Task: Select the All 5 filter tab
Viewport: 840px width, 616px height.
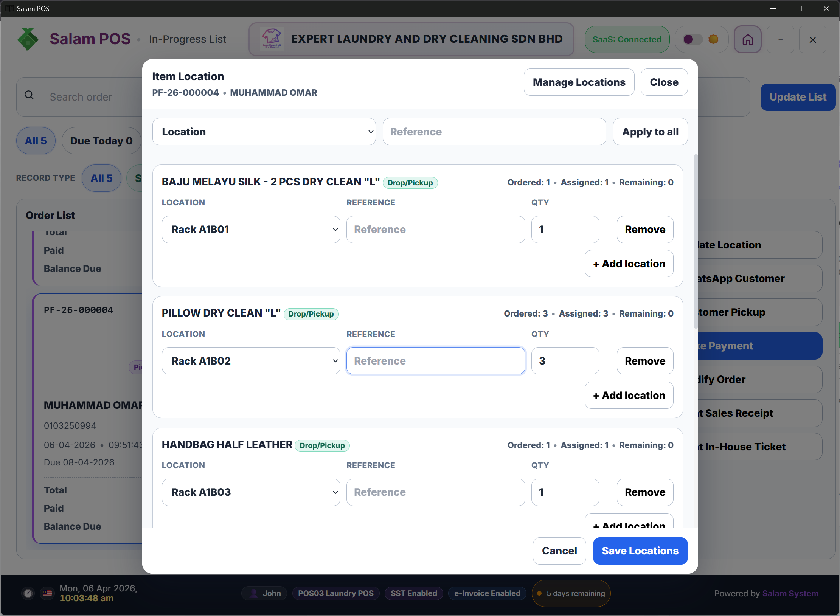Action: point(36,141)
